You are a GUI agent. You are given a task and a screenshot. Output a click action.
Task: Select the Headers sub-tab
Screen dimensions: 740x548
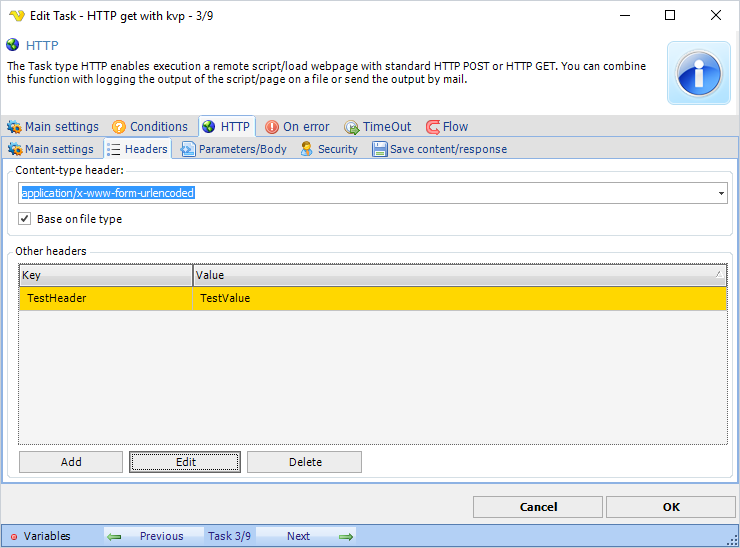coord(137,149)
